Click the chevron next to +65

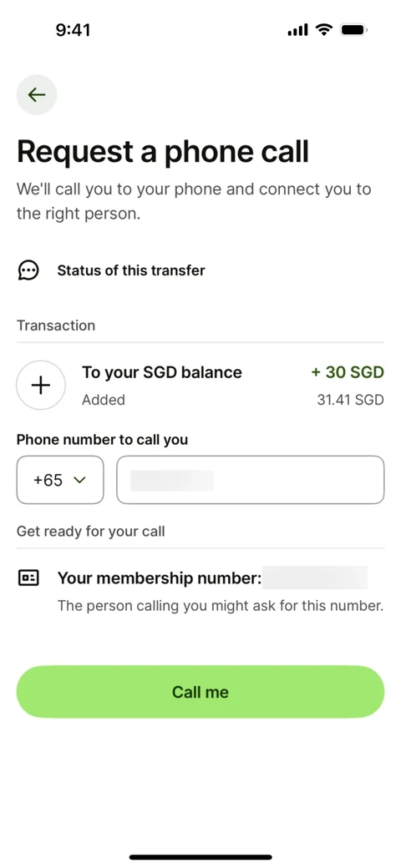click(79, 481)
